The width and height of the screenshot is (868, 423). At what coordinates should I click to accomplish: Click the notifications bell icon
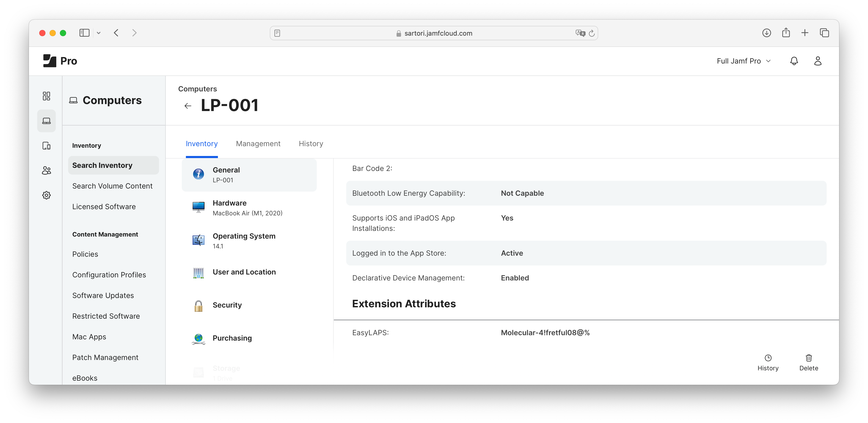pos(794,61)
